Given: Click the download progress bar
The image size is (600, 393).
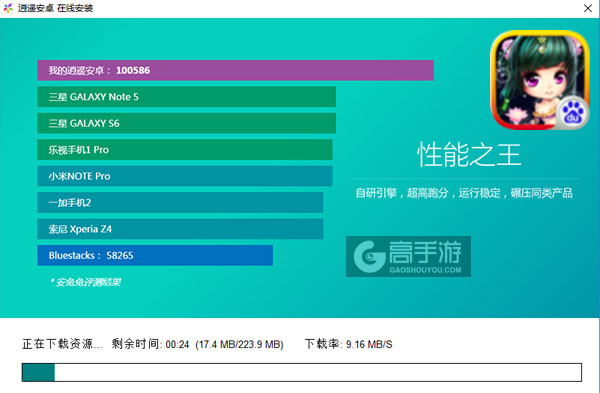Looking at the screenshot, I should coord(302,372).
